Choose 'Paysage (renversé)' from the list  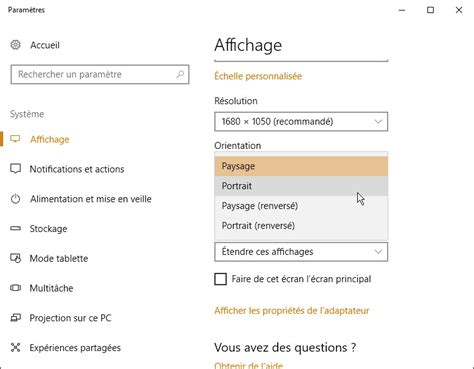pyautogui.click(x=301, y=206)
